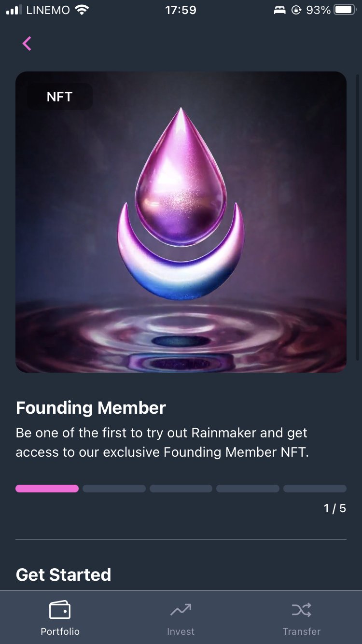
Task: Tap the back chevron at top left
Action: [27, 43]
